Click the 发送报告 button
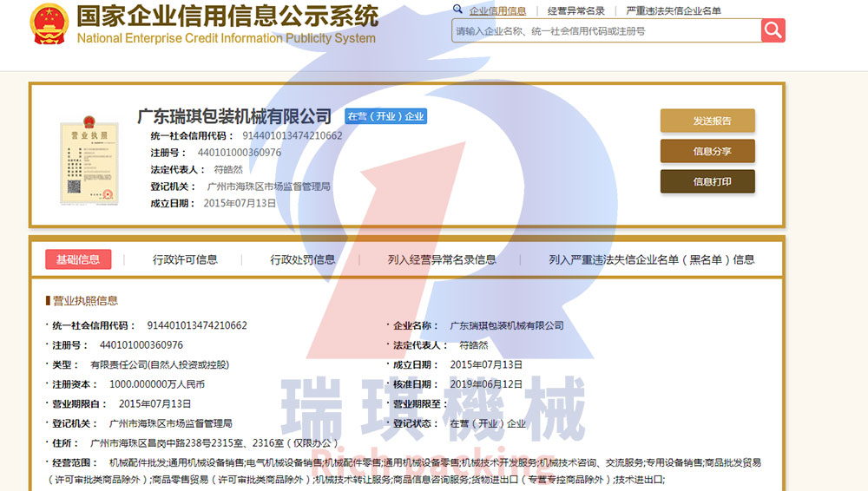Screen dimensions: 868x491 point(707,121)
